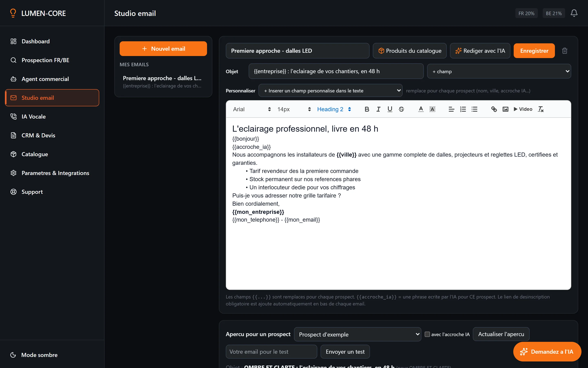The width and height of the screenshot is (588, 368).
Task: Click Rediger avec l'IA
Action: 480,51
